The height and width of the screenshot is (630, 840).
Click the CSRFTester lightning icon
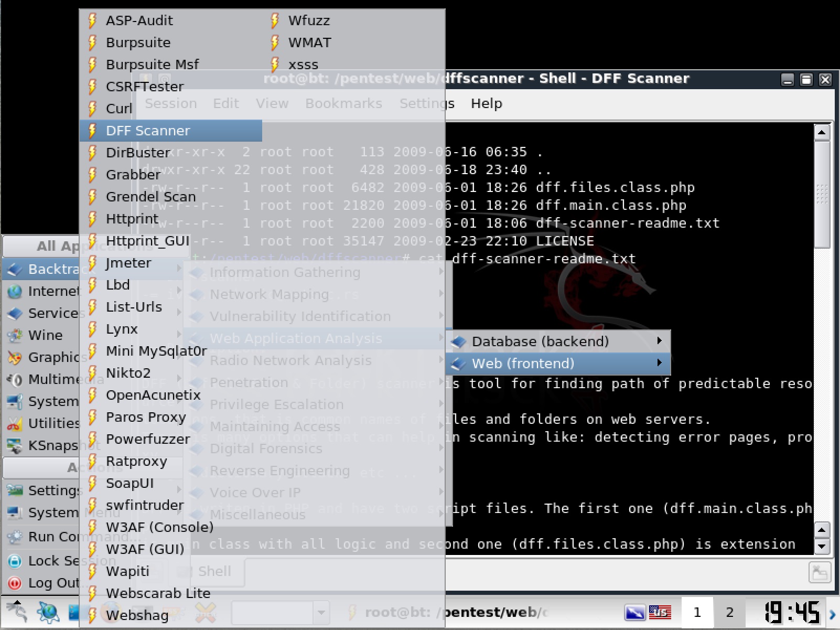93,87
